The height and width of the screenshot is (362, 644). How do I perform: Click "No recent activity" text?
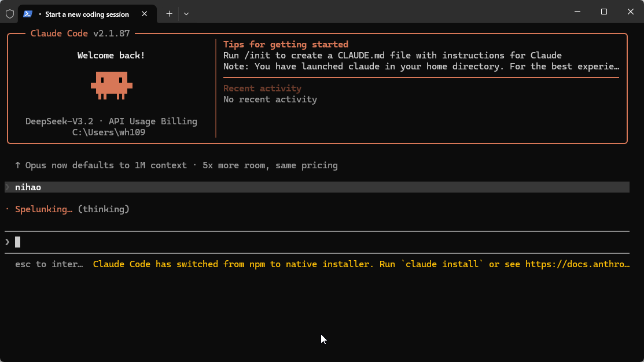coord(270,99)
